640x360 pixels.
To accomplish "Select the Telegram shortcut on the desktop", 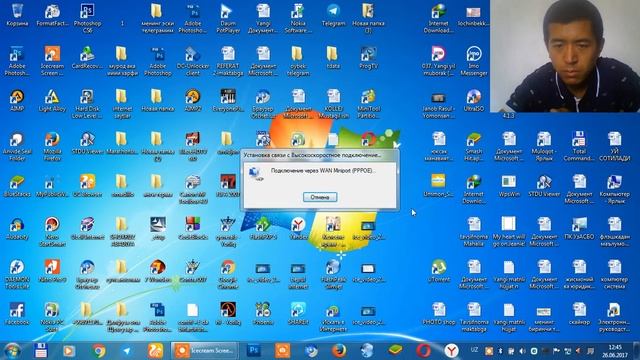I will tap(333, 15).
